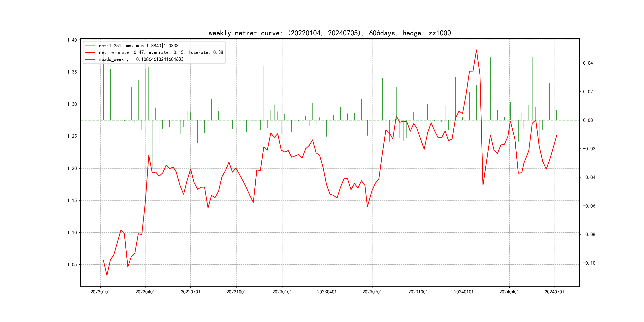Click the 1.05 left y-axis label
The width and height of the screenshot is (644, 322).
coord(72,265)
